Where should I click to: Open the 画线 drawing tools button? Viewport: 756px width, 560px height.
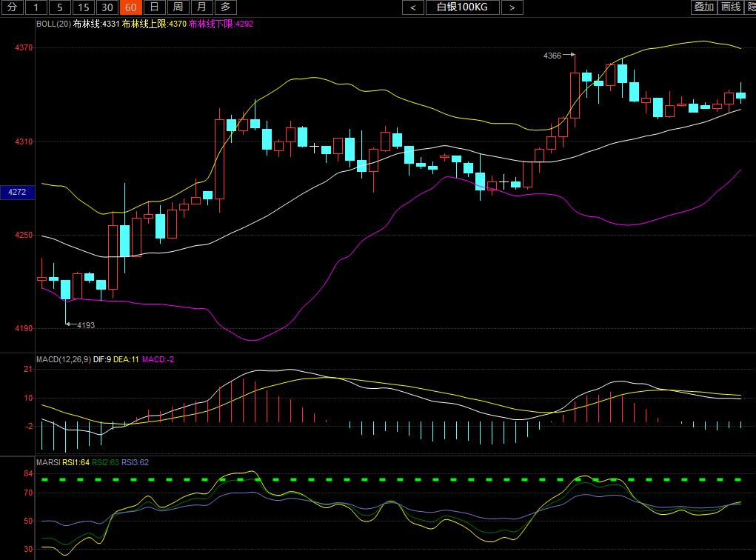730,7
